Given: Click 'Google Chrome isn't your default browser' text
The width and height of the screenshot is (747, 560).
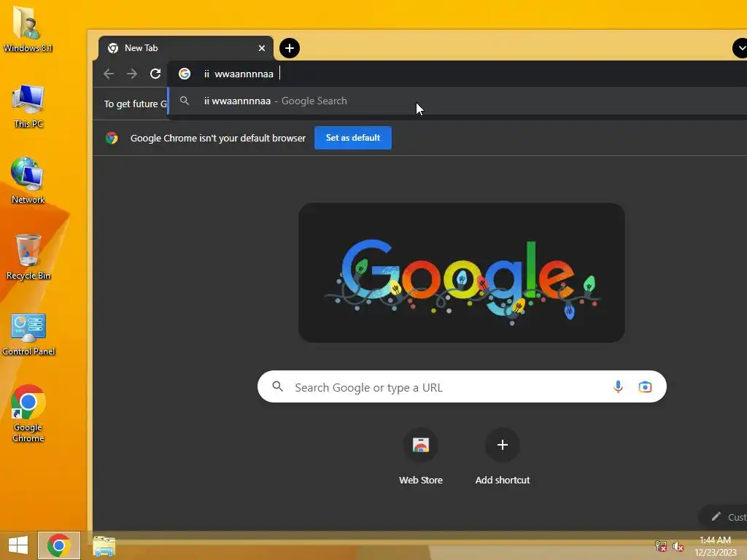Looking at the screenshot, I should coord(217,138).
